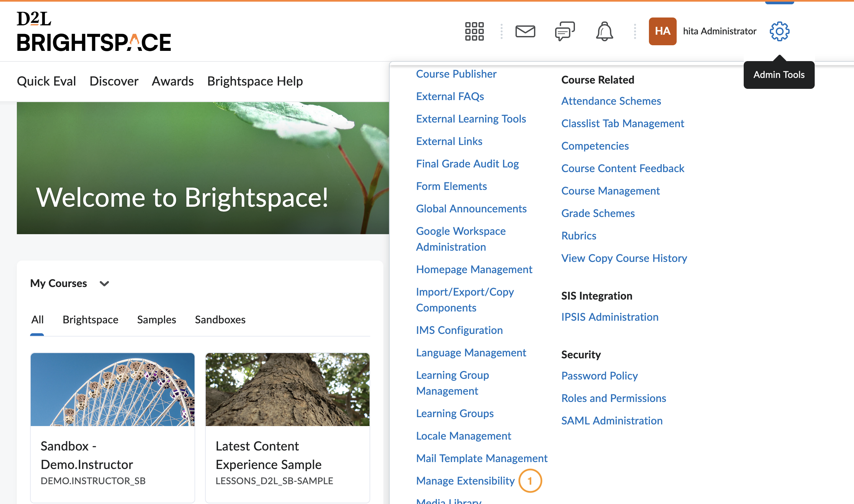The height and width of the screenshot is (504, 854).
Task: Open Locale Management link
Action: pyautogui.click(x=464, y=436)
